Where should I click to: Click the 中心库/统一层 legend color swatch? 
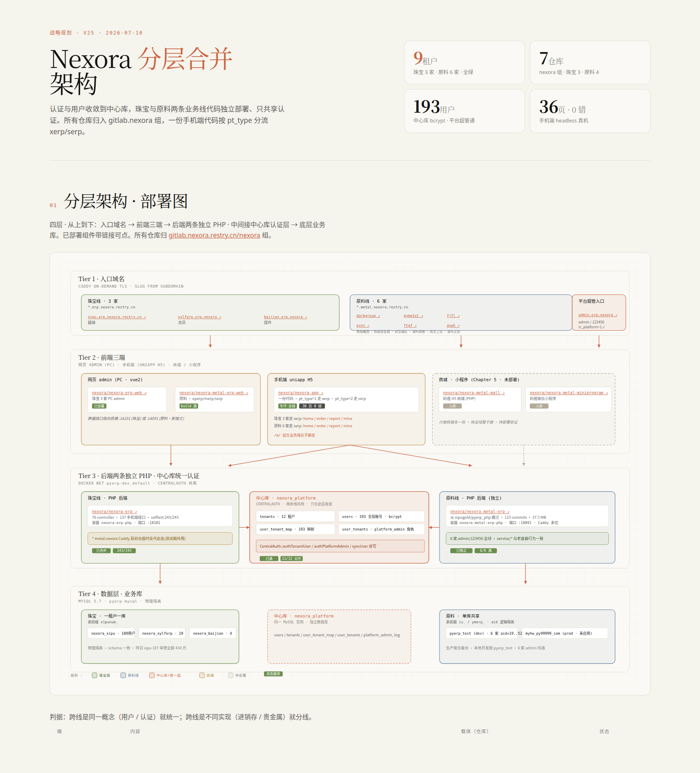152,675
